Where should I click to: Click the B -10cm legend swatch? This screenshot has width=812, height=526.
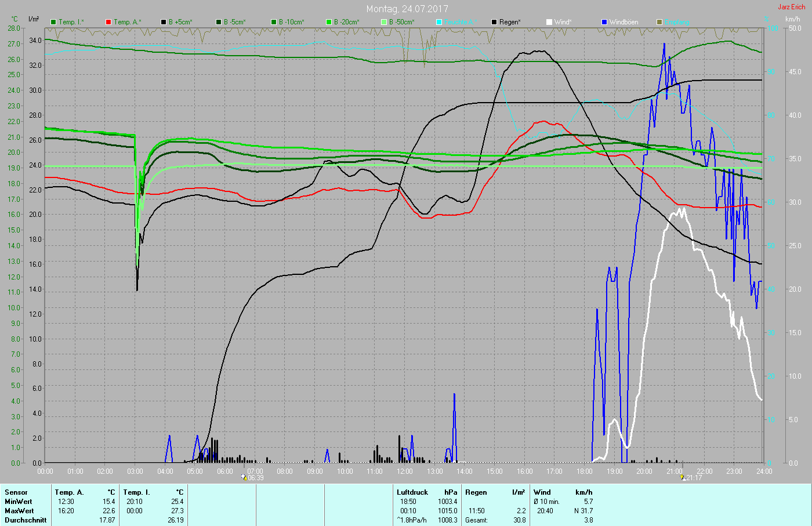click(274, 22)
